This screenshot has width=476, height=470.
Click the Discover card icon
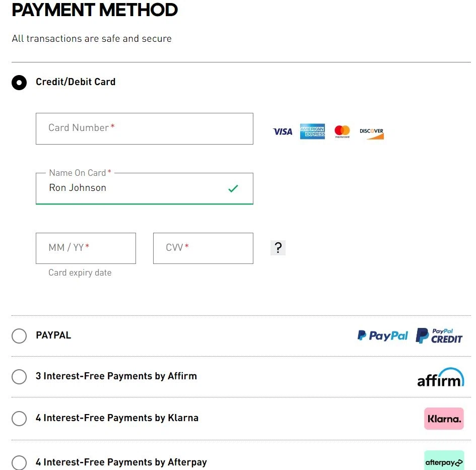tap(371, 131)
